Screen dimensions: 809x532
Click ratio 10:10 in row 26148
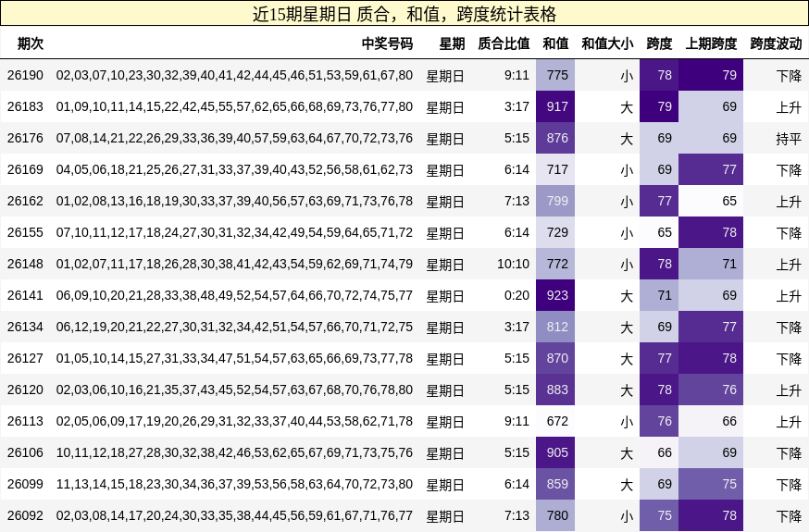[x=514, y=264]
